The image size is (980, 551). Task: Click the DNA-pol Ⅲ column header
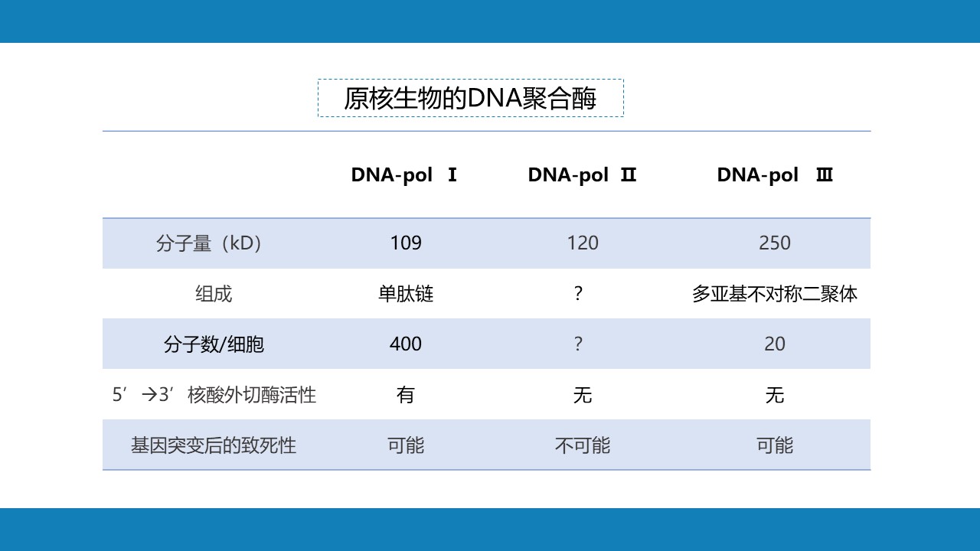click(775, 174)
